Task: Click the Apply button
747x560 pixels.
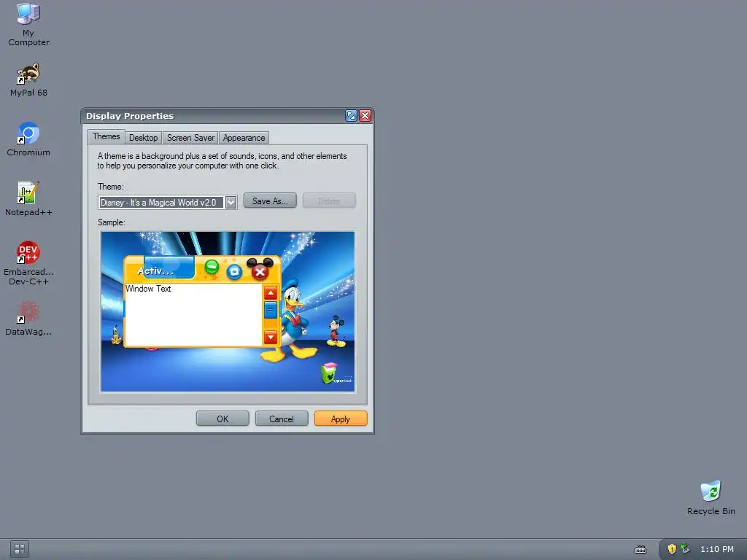Action: tap(341, 419)
